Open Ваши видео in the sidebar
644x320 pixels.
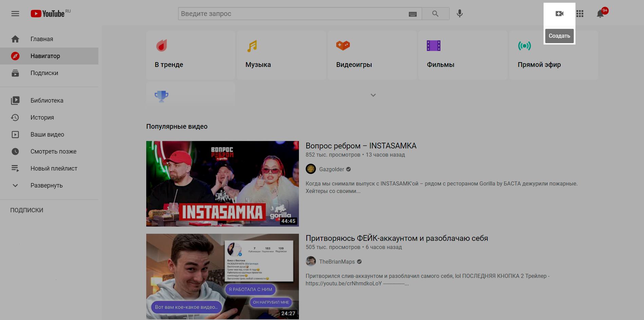point(49,135)
